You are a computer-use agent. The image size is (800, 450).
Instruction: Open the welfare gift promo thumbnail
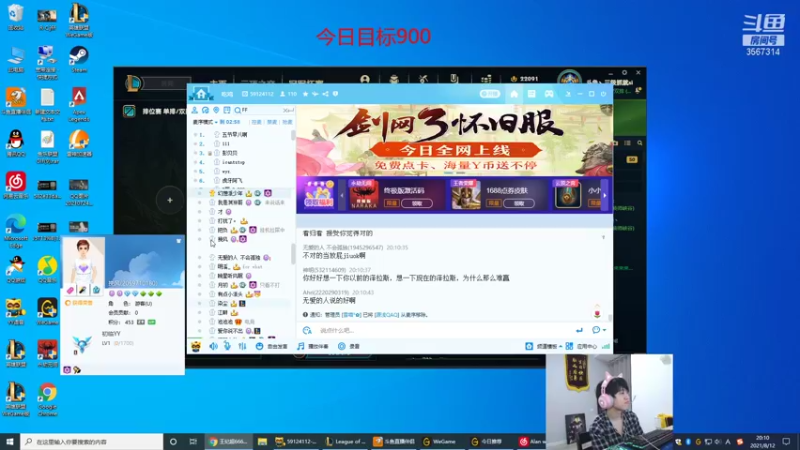[318, 195]
